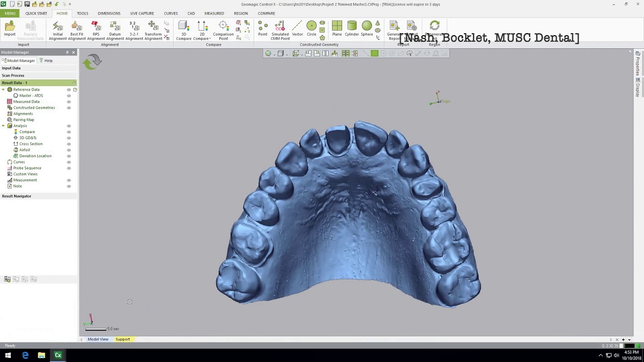Open the Help tab in Model Manager
Screen dimensions: 644x362
[x=46, y=60]
